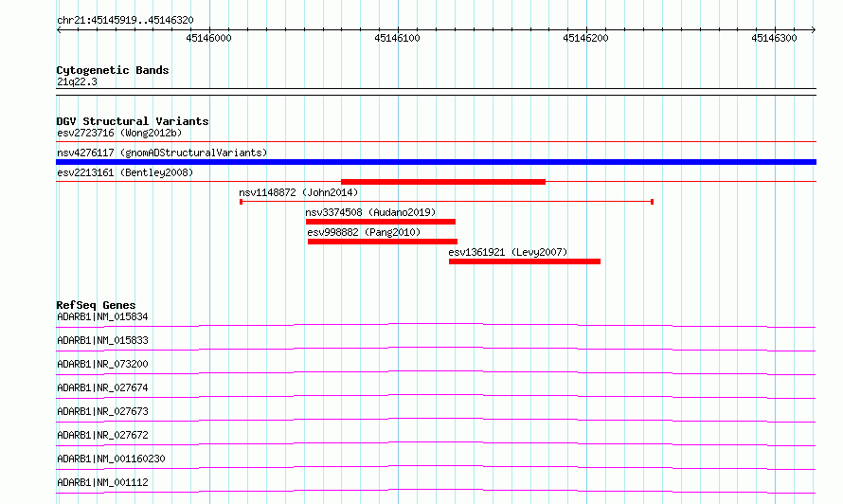Open variant nsv4276117 (gnomADStructuralVariants) label
Screen dimensions: 843x504
[x=162, y=153]
